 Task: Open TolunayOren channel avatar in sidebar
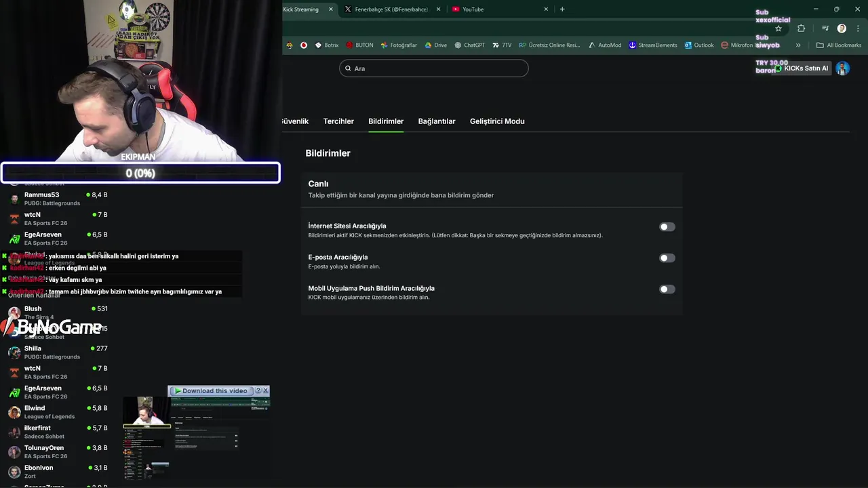click(14, 451)
